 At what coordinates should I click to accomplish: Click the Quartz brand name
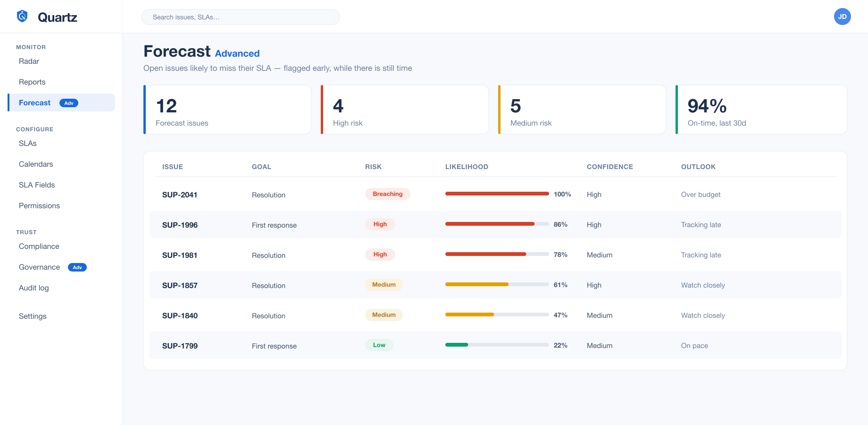point(58,17)
